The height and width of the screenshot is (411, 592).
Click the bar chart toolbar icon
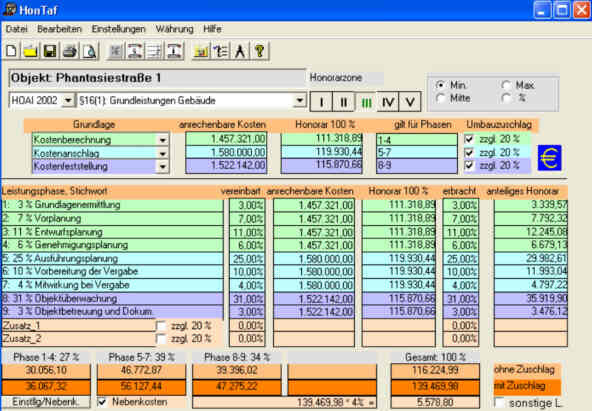point(201,51)
